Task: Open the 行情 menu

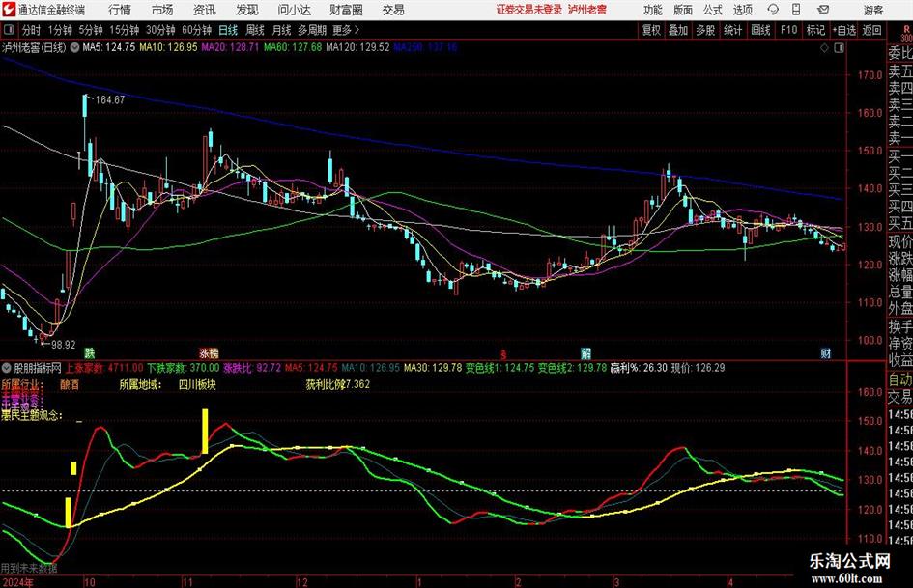Action: 120,10
